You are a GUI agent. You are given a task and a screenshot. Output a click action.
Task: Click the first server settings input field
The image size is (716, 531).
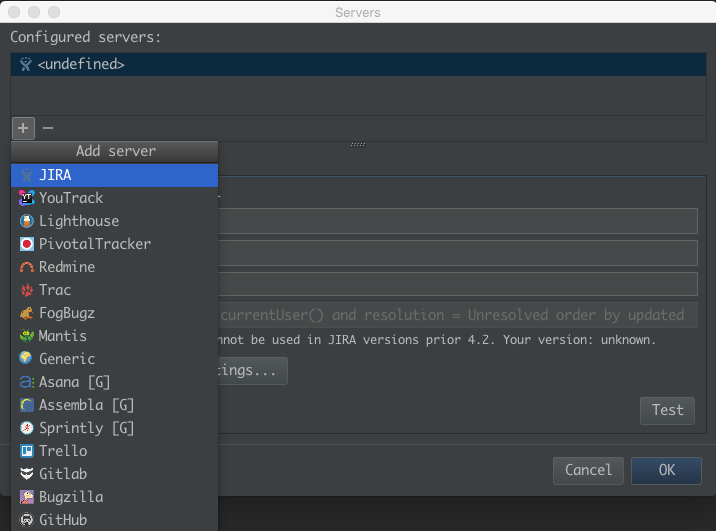(x=458, y=221)
